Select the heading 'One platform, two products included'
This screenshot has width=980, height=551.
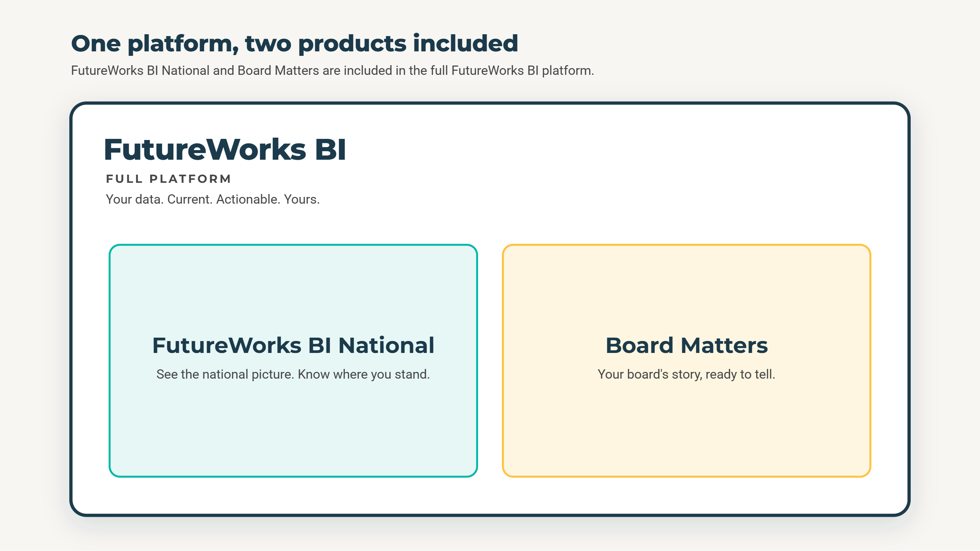pos(294,43)
